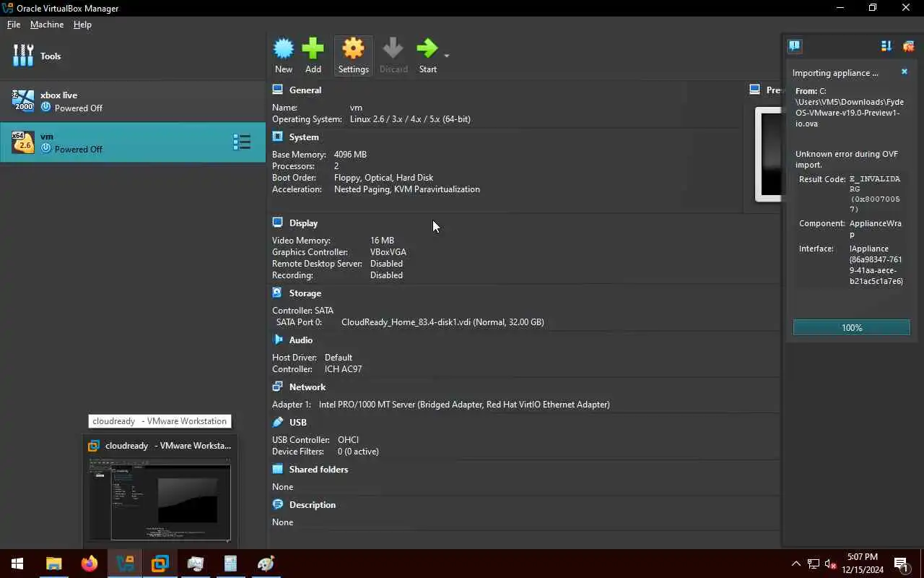
Task: Click the New virtual machine icon
Action: coord(284,49)
